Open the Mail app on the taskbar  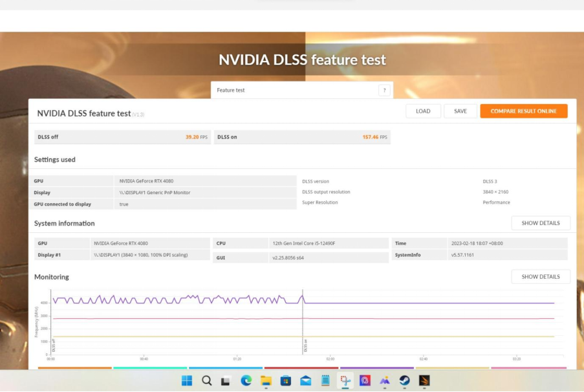point(305,380)
